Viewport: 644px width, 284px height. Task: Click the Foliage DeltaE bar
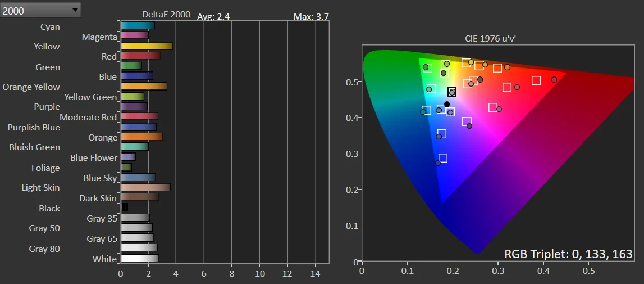pyautogui.click(x=126, y=167)
